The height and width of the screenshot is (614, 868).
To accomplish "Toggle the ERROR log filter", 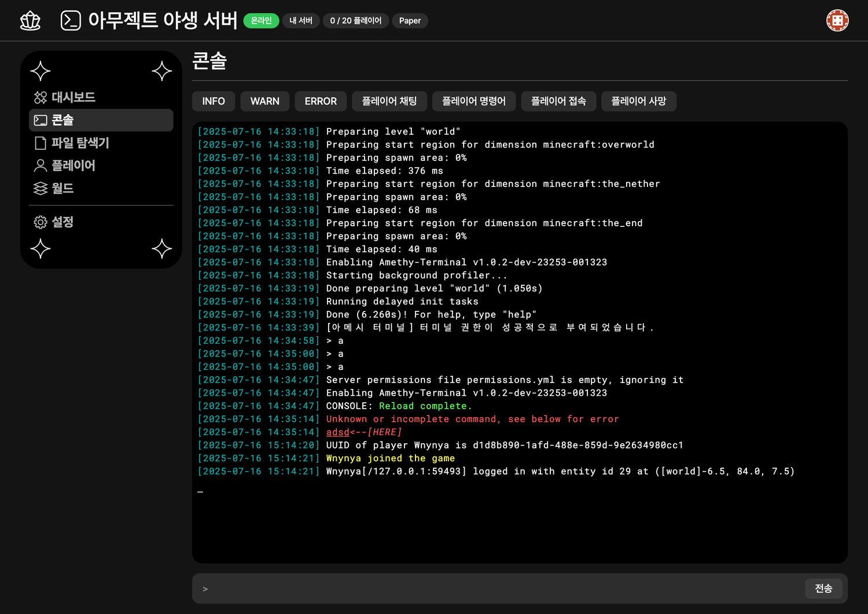I will (321, 101).
